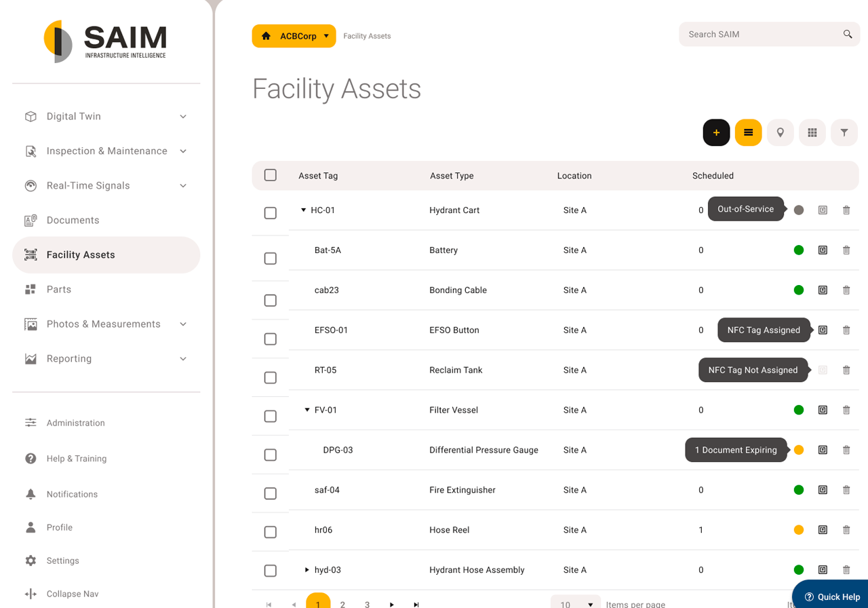Click the search magnifier in Search SAIM

click(x=847, y=34)
